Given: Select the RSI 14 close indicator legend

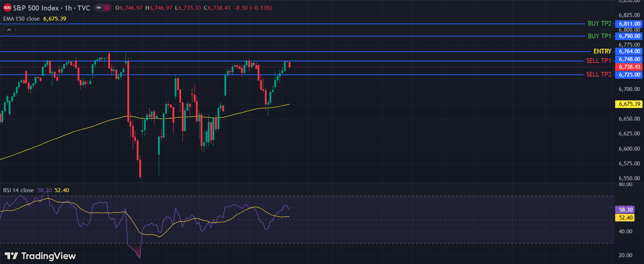Looking at the screenshot, I should click(18, 190).
